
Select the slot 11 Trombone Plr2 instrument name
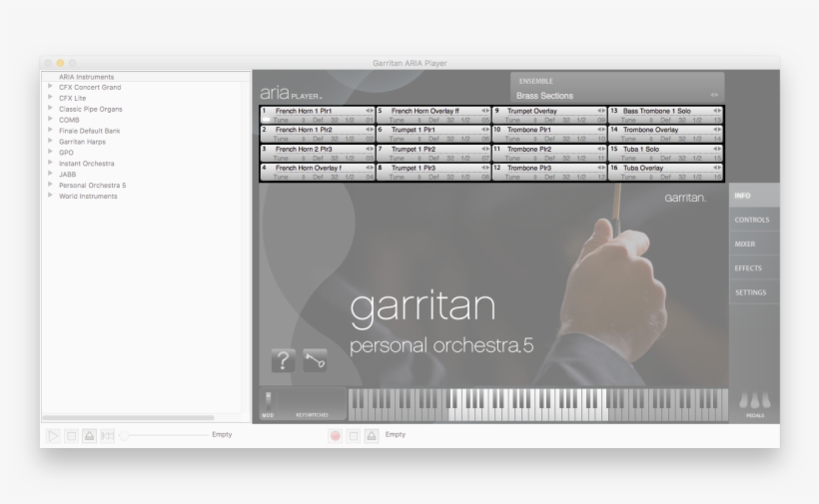point(529,149)
